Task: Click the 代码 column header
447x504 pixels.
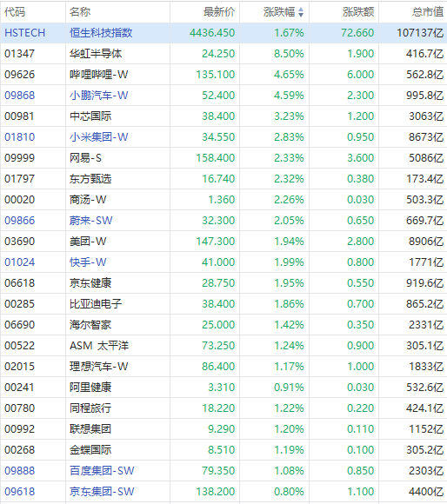Action: click(x=15, y=12)
